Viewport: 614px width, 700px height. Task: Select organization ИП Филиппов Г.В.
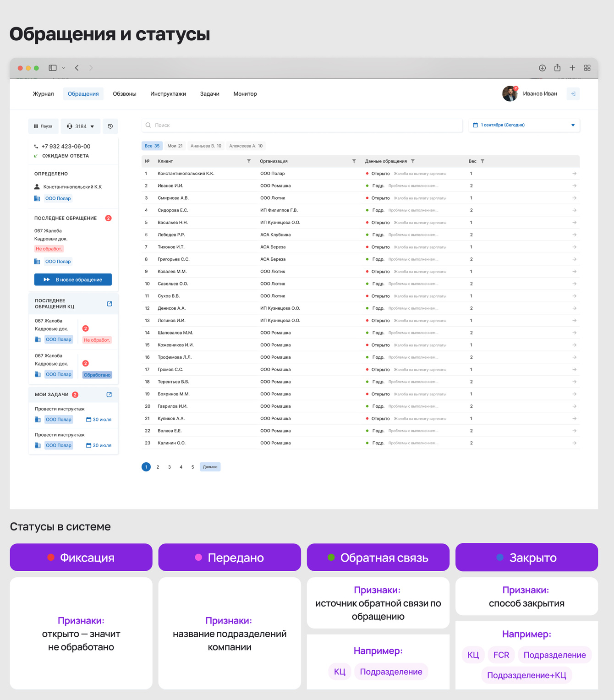(x=279, y=210)
